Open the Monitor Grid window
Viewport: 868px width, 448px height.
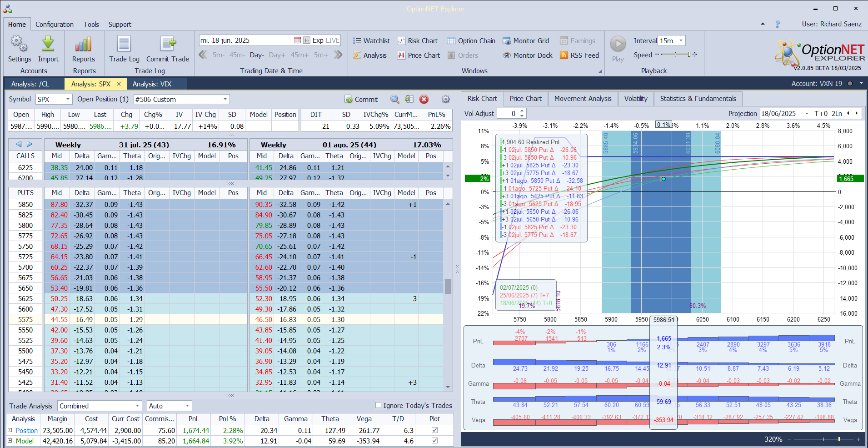click(526, 40)
